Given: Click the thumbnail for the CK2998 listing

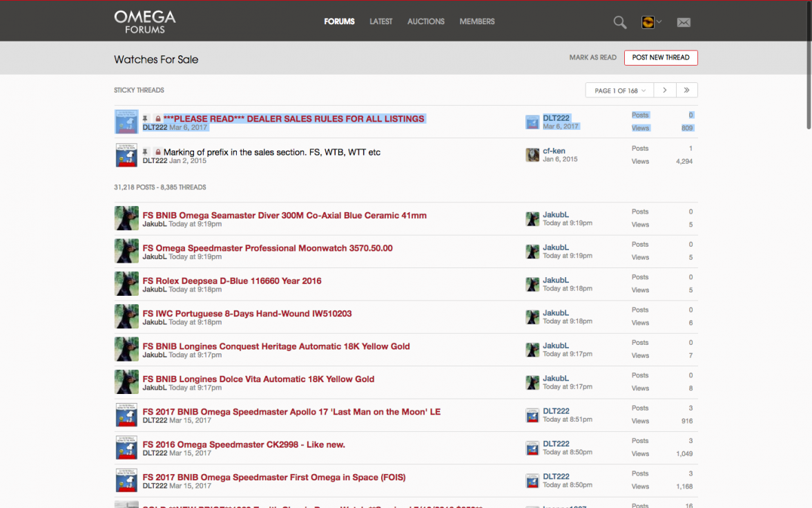Looking at the screenshot, I should [126, 447].
